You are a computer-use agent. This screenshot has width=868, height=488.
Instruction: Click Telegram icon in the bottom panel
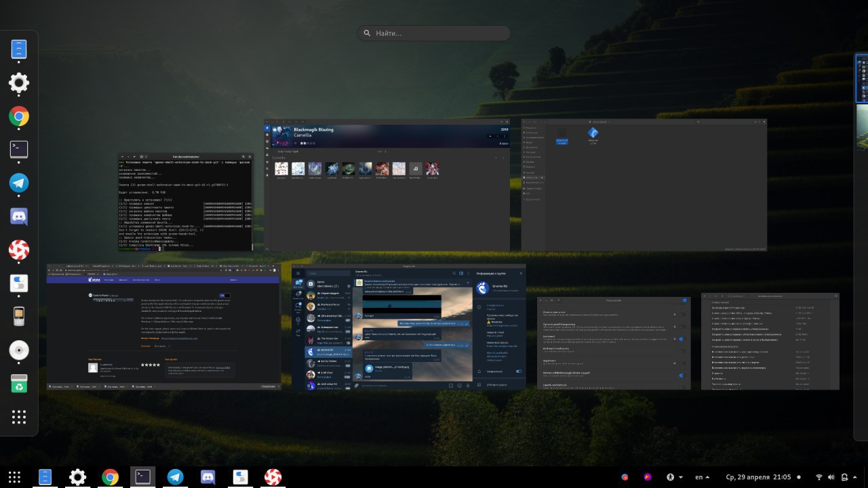point(176,477)
